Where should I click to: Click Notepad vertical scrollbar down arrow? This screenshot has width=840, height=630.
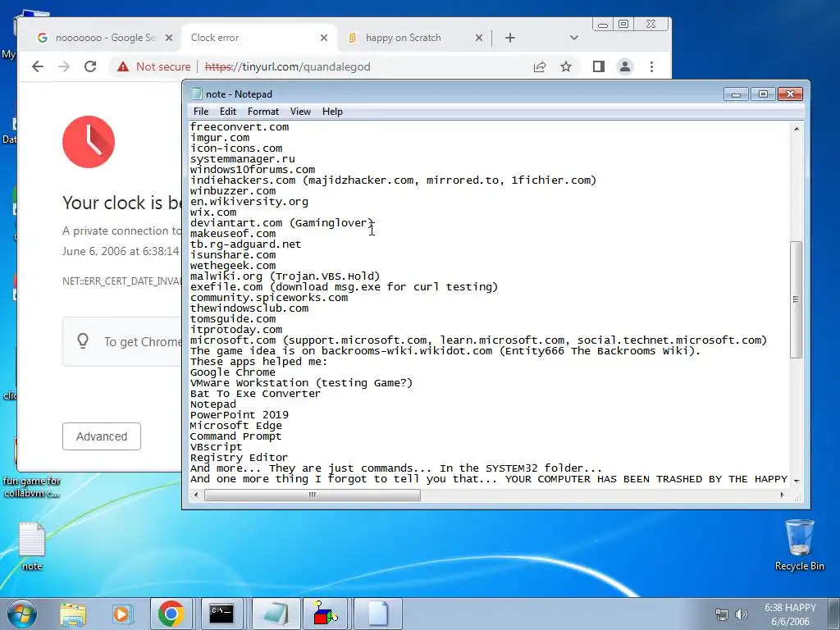click(797, 481)
